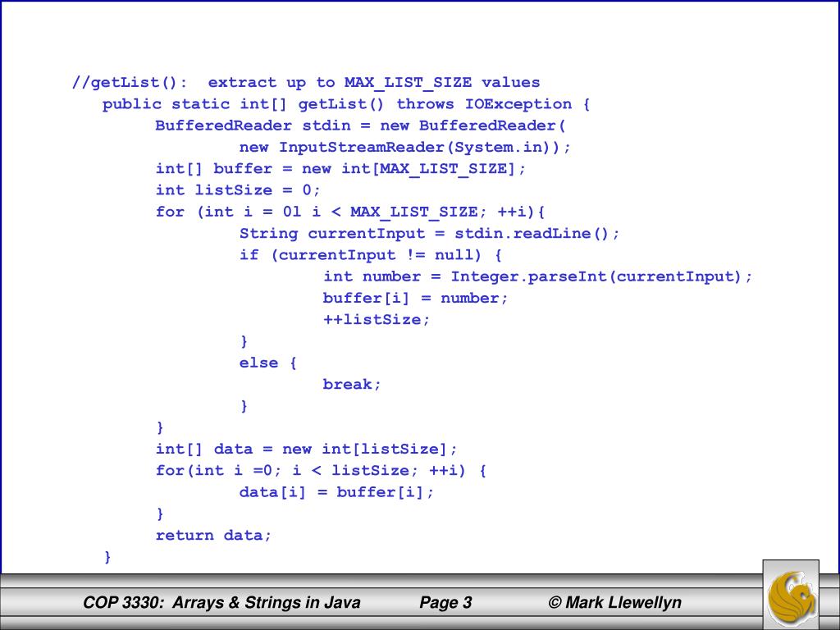The width and height of the screenshot is (840, 630).
Task: Select the 'buffer[i] = number;' line
Action: (415, 298)
